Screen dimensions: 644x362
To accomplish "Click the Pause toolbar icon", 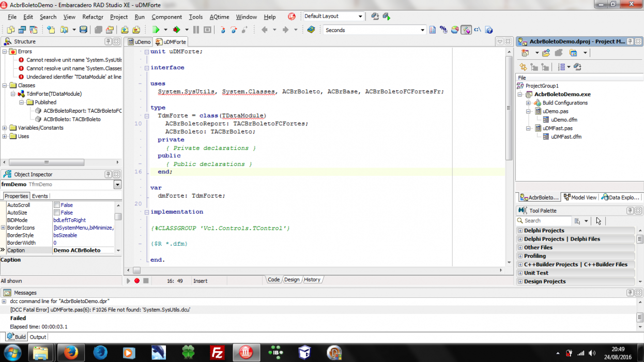I will coord(196,30).
